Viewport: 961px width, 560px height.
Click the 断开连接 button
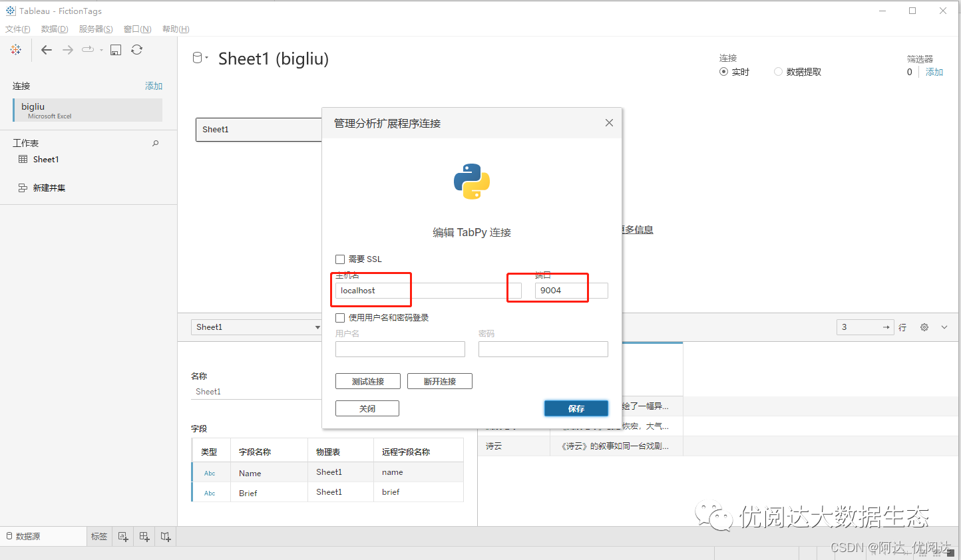point(440,381)
